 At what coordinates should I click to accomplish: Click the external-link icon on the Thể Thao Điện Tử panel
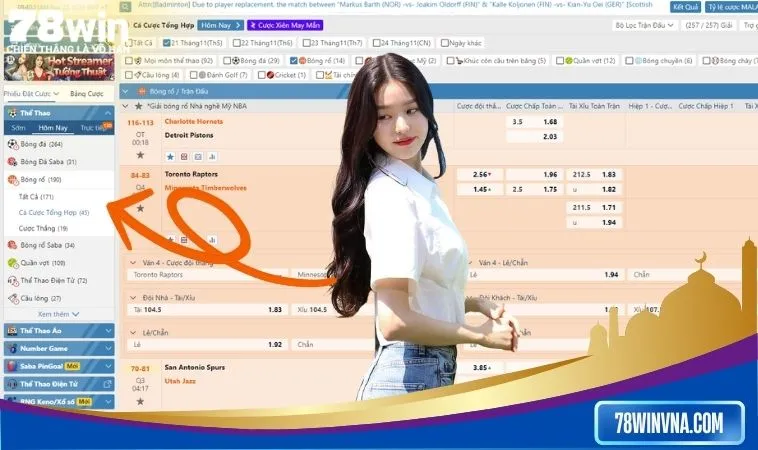[x=107, y=384]
